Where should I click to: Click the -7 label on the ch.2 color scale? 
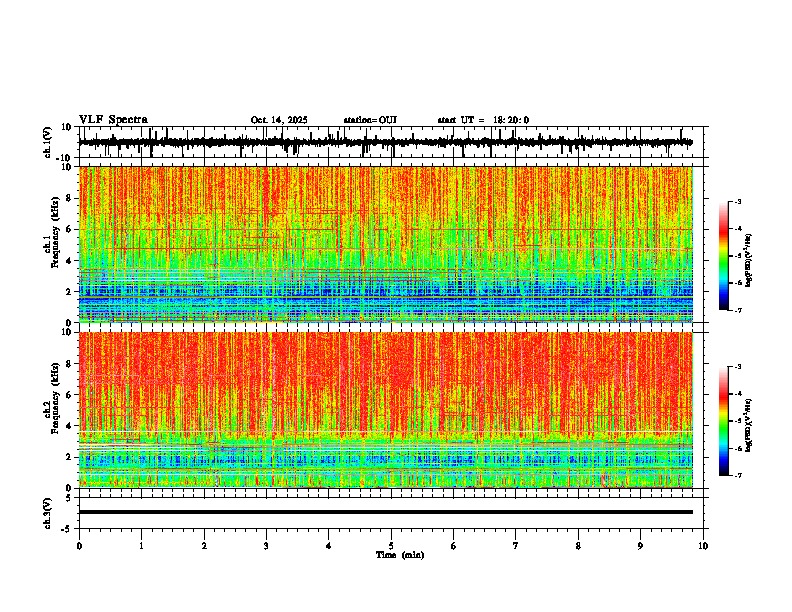point(738,475)
